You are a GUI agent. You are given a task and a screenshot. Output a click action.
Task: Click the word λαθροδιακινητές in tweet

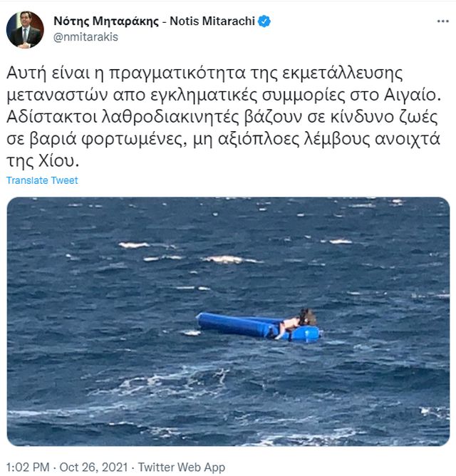(170, 117)
